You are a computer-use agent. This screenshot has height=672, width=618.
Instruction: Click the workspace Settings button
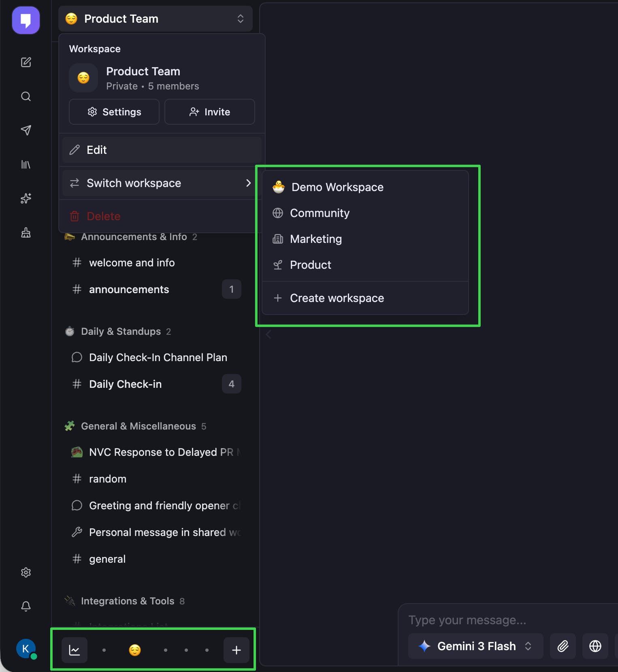pyautogui.click(x=114, y=112)
